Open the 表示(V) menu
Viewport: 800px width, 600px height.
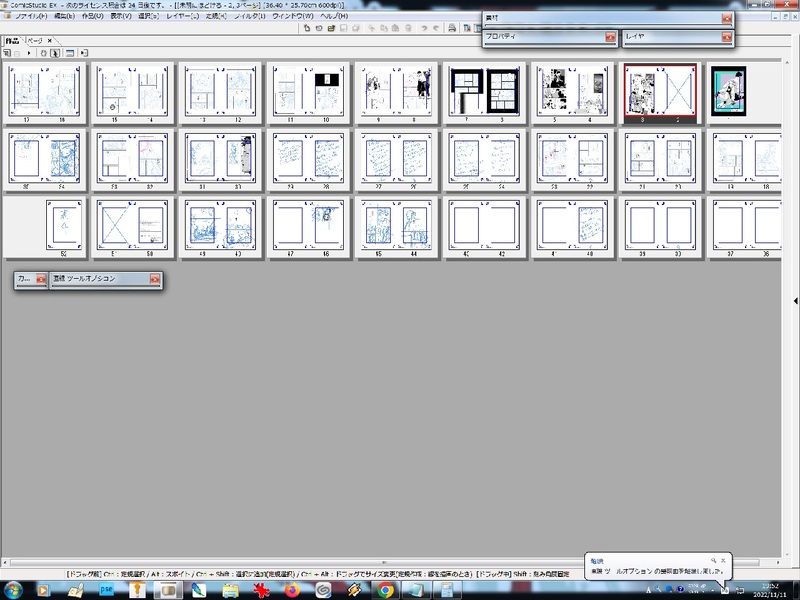121,16
